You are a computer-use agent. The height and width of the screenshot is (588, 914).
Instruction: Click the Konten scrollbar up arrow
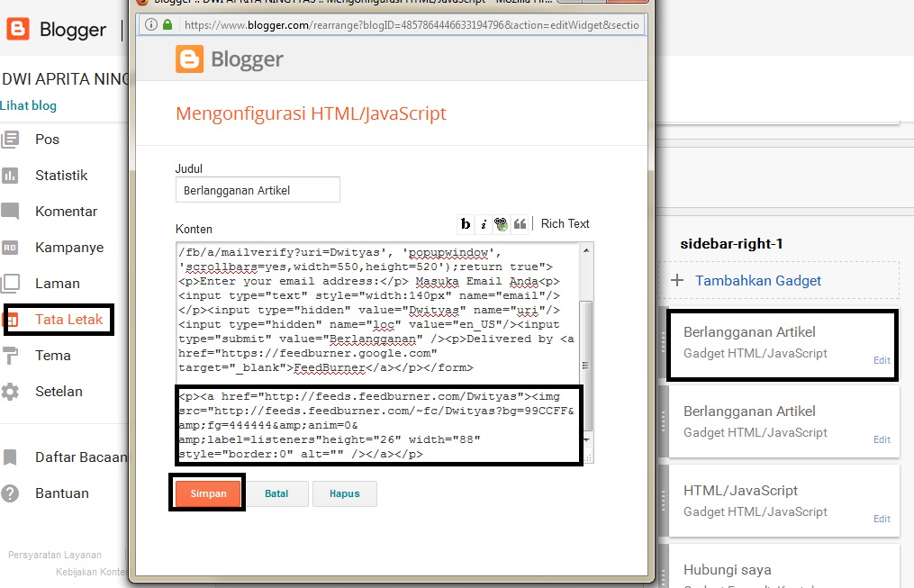[x=586, y=250]
